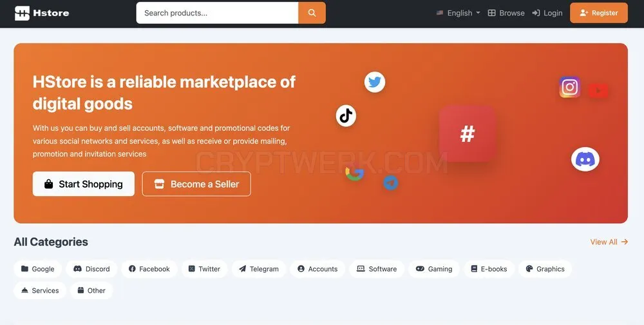This screenshot has height=325, width=644.
Task: Open the Browse menu
Action: coord(506,13)
